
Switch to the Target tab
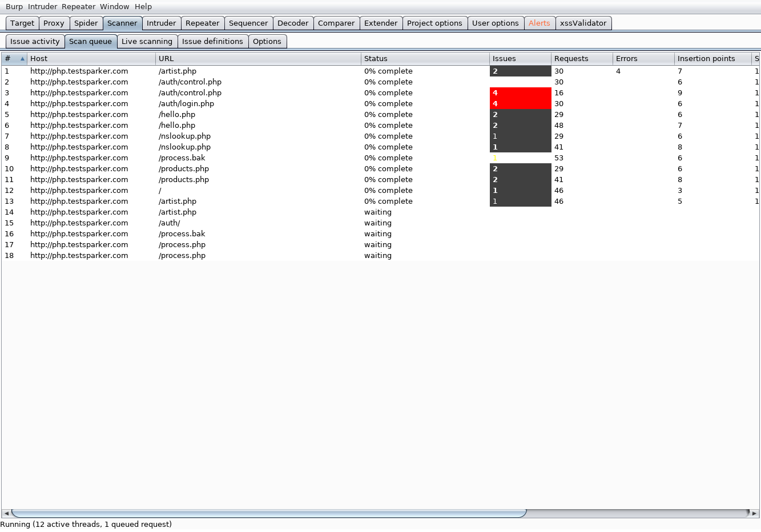[22, 23]
